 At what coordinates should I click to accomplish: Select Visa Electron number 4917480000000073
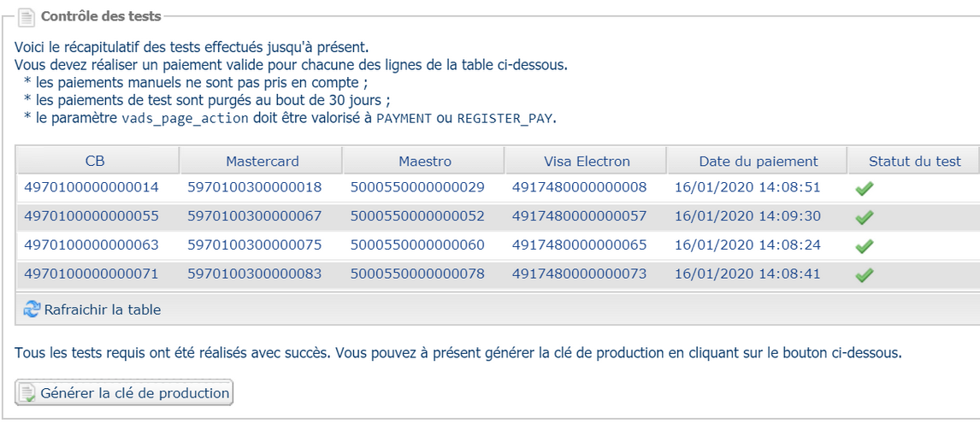pos(580,274)
